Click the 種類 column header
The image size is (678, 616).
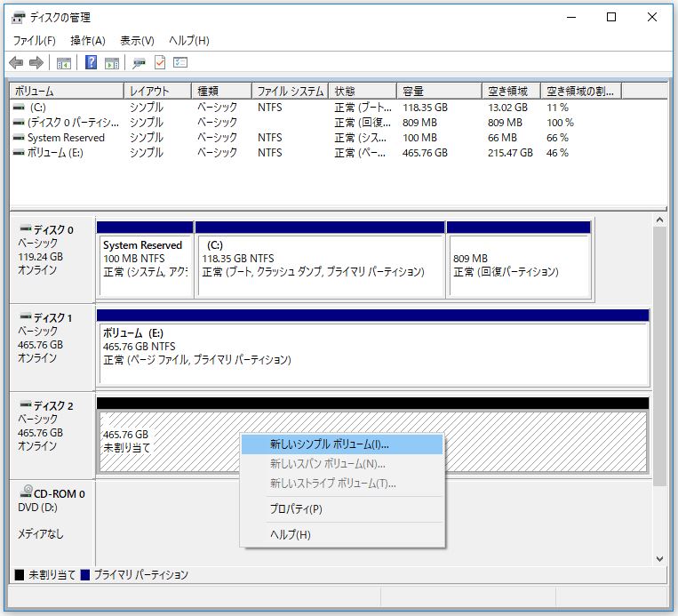tap(221, 92)
